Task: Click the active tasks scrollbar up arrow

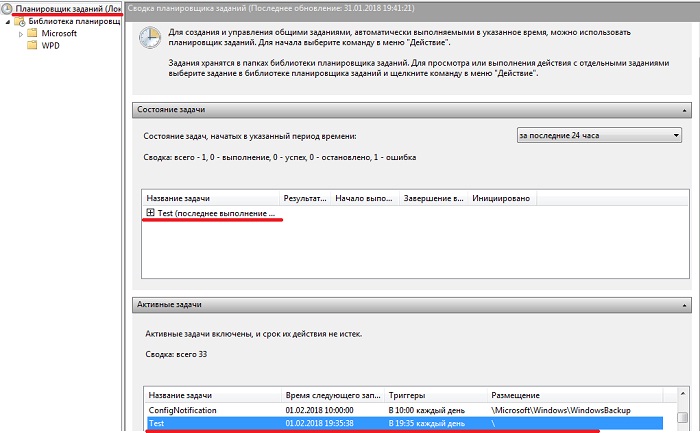Action: 683,393
